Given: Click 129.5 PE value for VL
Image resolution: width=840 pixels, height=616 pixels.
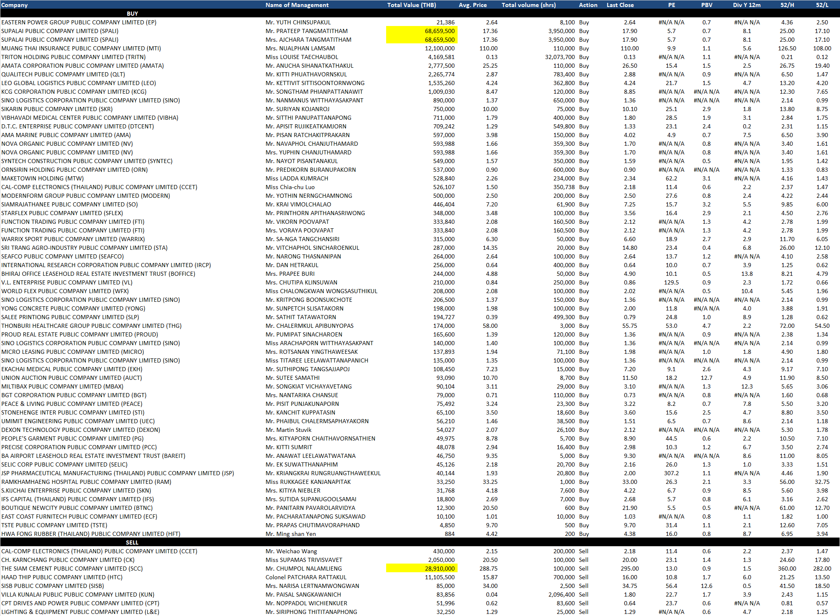Looking at the screenshot, I should pyautogui.click(x=672, y=282).
